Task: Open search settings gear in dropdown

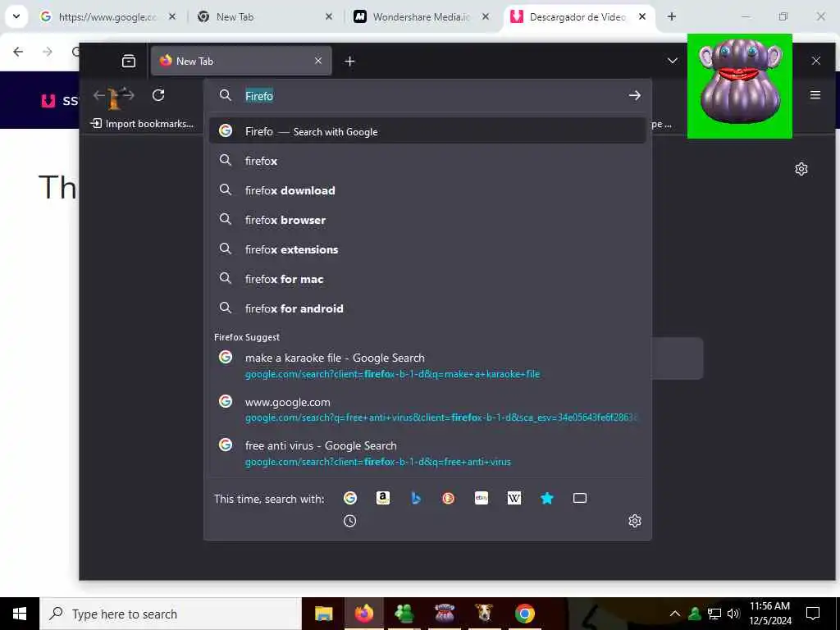Action: [635, 521]
